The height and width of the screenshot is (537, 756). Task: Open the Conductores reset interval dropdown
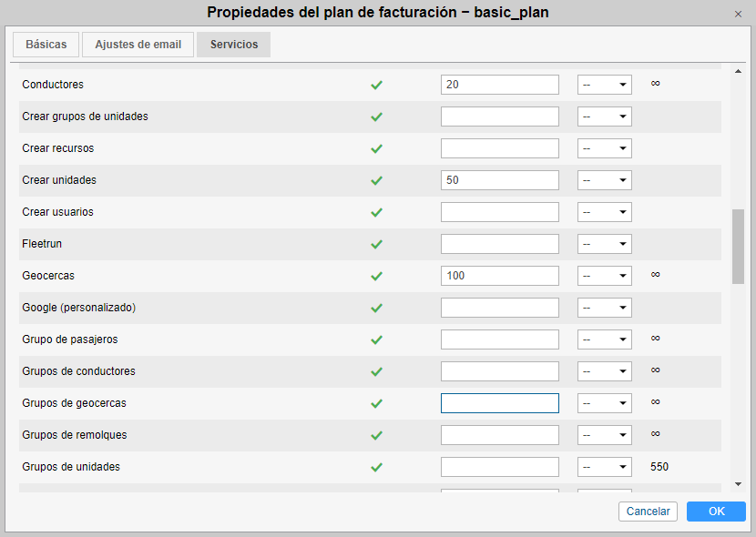click(605, 85)
